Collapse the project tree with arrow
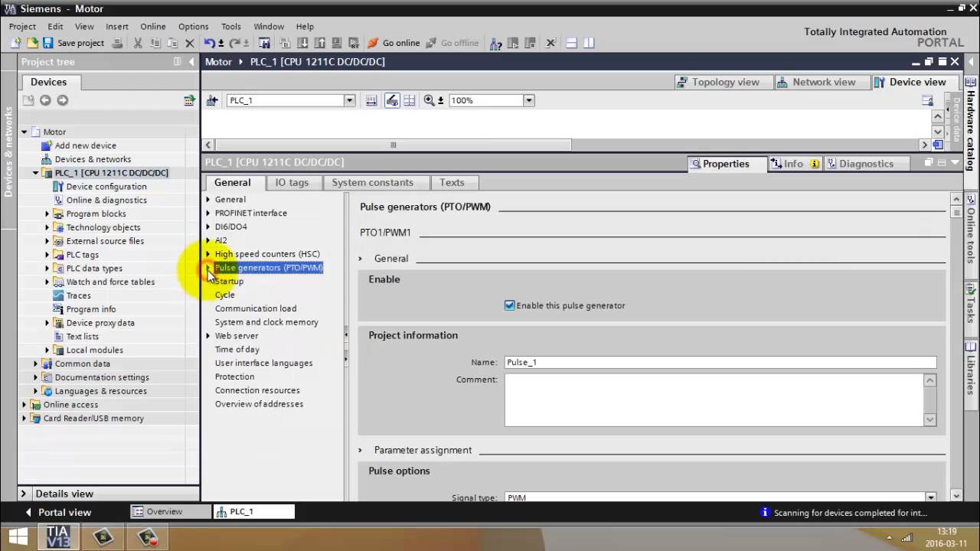This screenshot has width=980, height=551. coord(191,62)
